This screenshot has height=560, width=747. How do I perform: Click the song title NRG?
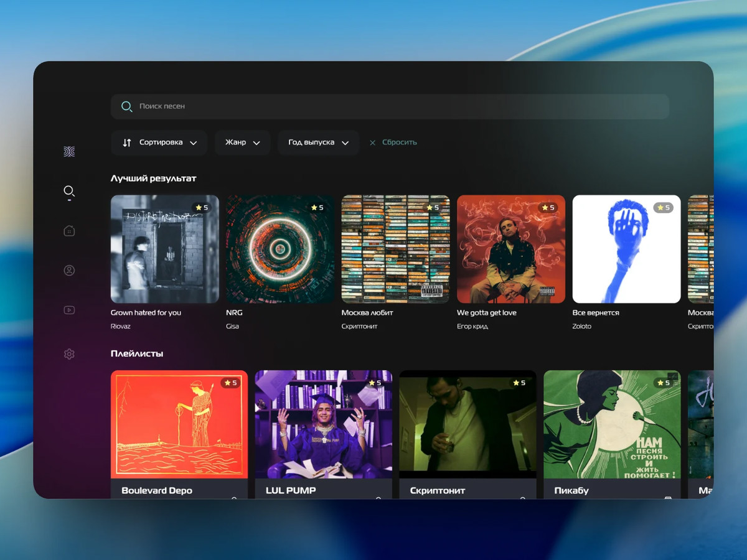click(234, 313)
